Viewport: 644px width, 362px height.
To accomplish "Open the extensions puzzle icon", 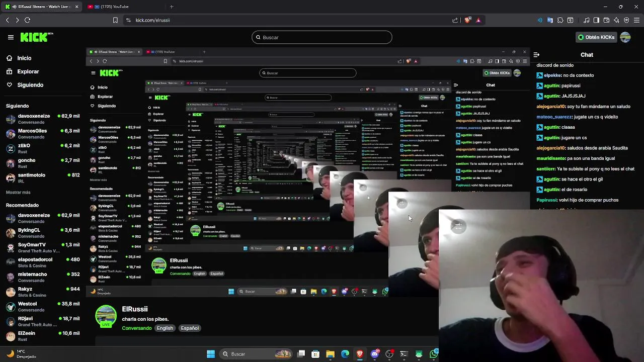I will tap(560, 20).
